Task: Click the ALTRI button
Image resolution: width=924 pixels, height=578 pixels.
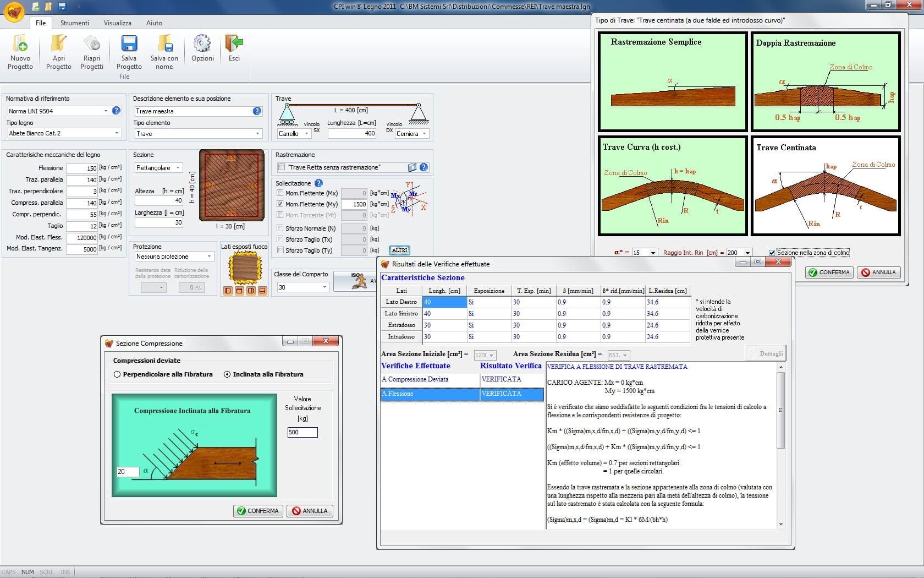Action: click(399, 250)
